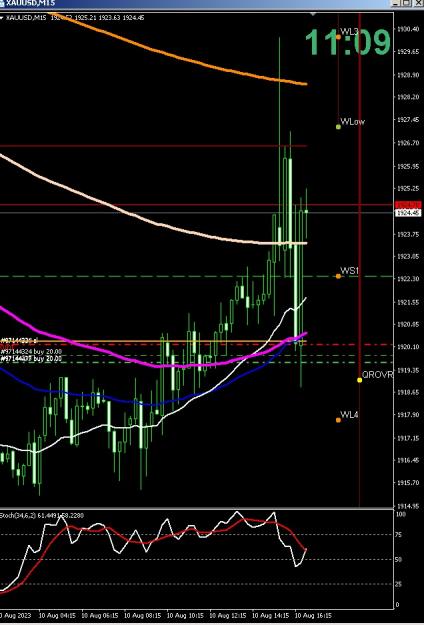Click the 11:09 candle timer display
424x625 pixels.
(x=347, y=42)
